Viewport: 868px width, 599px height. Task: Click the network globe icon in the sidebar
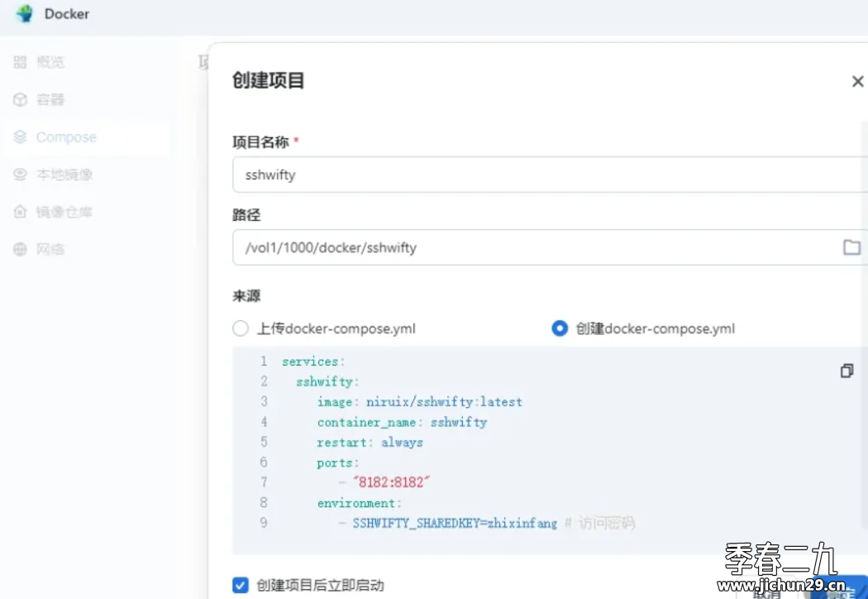point(20,249)
